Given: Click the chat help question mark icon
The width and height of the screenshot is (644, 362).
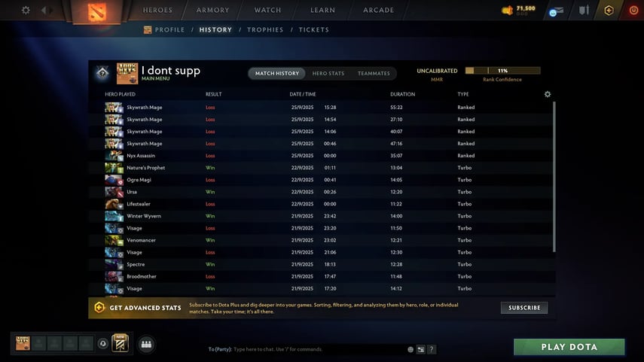Looking at the screenshot, I should 432,349.
